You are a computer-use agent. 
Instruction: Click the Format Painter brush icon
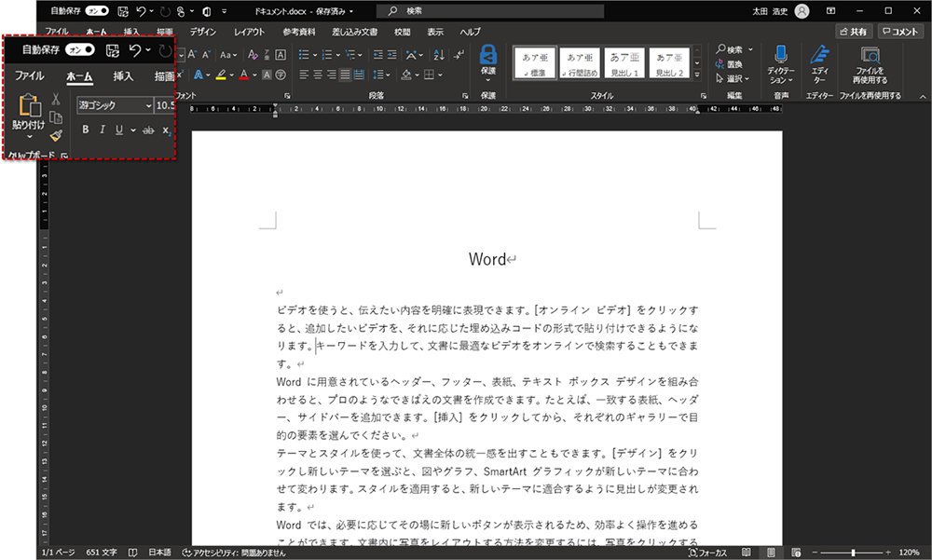click(56, 135)
